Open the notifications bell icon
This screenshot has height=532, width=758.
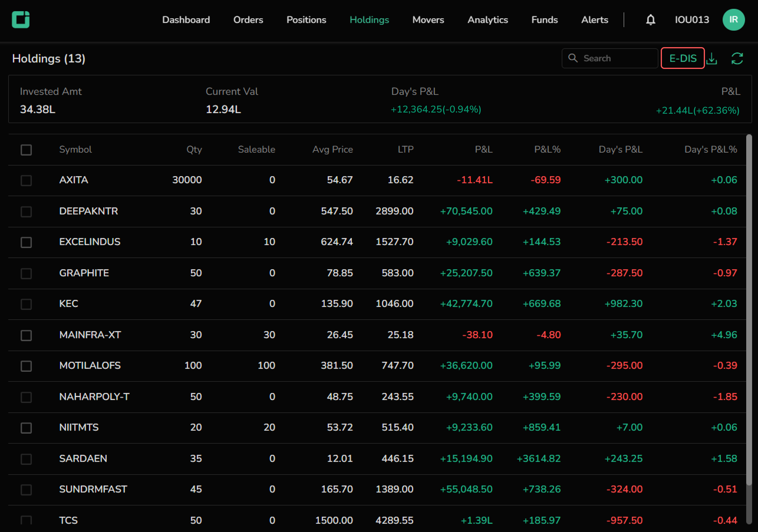point(650,20)
